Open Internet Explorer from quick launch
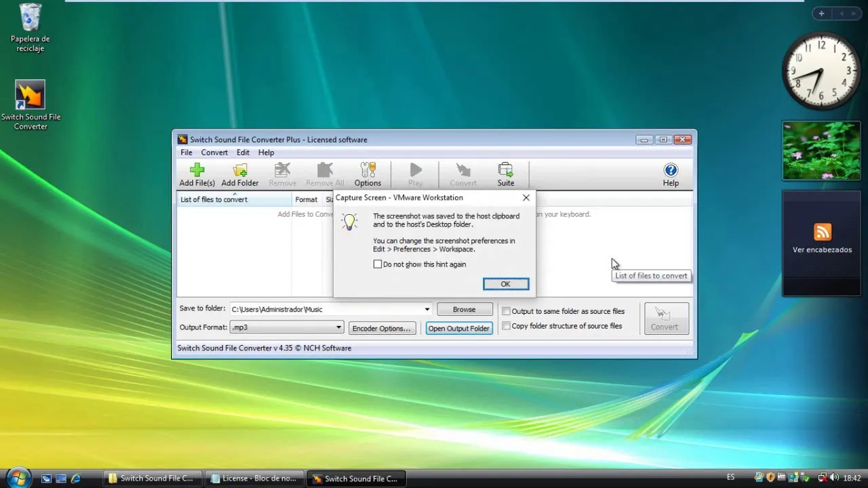The height and width of the screenshot is (488, 868). tap(76, 479)
